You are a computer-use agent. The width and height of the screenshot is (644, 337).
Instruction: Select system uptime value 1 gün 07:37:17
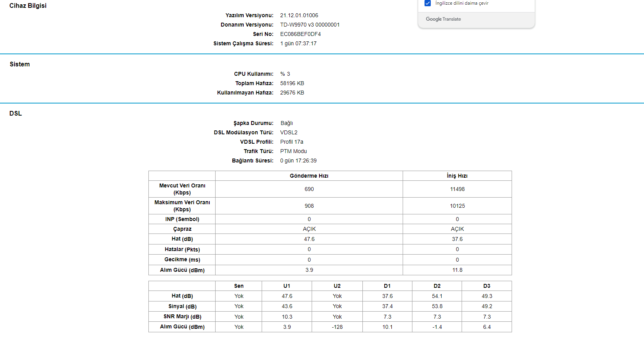tap(298, 43)
